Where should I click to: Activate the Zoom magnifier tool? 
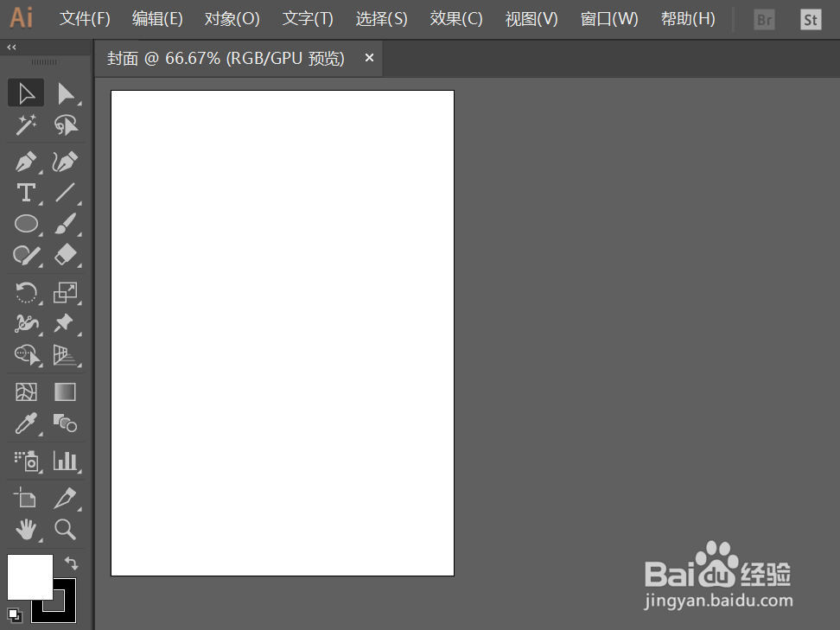[66, 529]
